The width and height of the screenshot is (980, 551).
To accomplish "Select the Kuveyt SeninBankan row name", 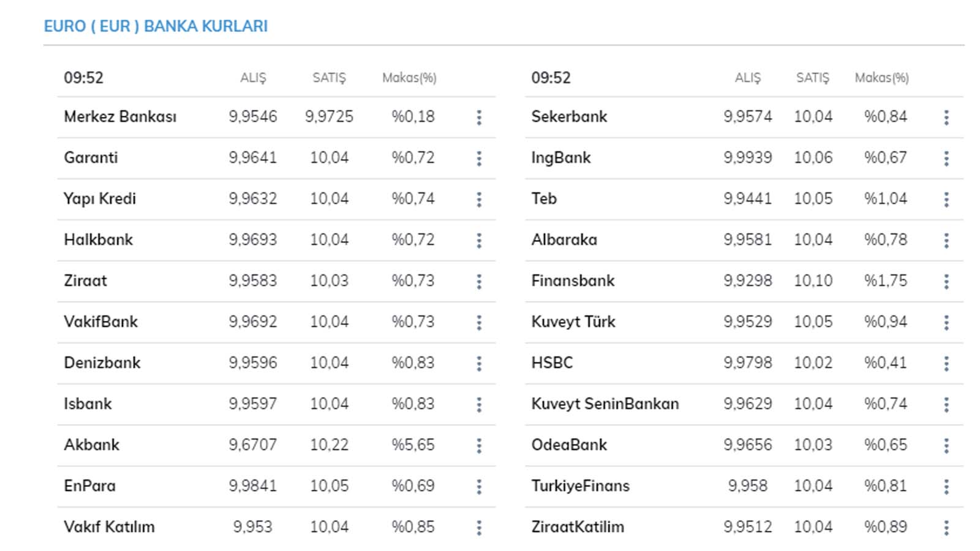I will [605, 403].
